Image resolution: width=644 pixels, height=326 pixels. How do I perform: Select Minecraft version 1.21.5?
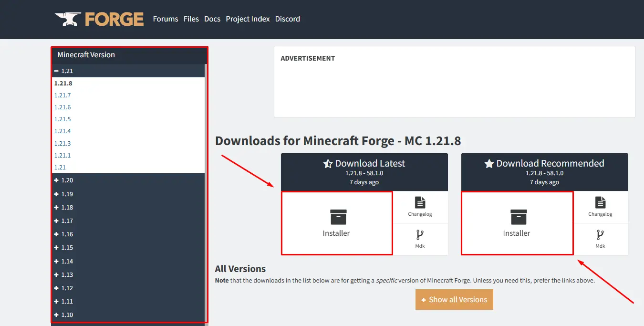tap(62, 119)
